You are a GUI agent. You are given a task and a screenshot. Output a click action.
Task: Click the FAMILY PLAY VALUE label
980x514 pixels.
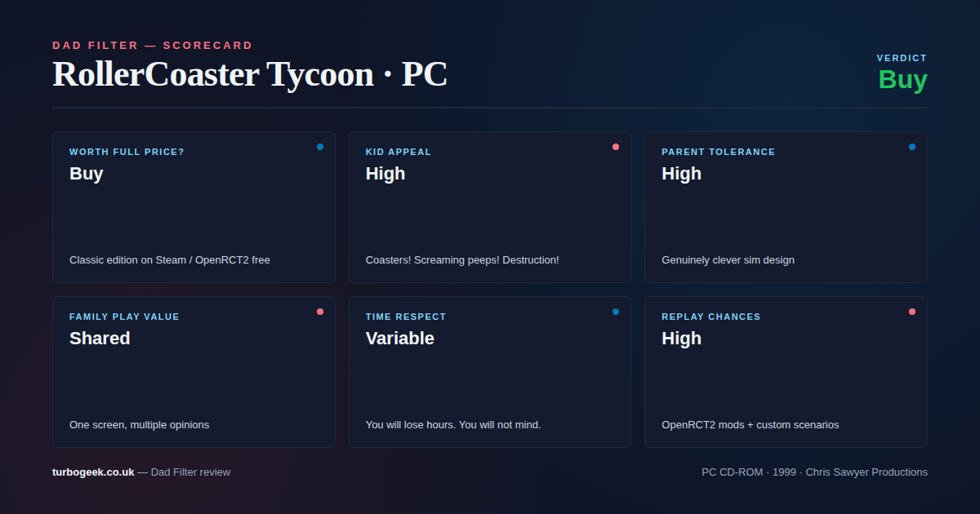coord(124,317)
